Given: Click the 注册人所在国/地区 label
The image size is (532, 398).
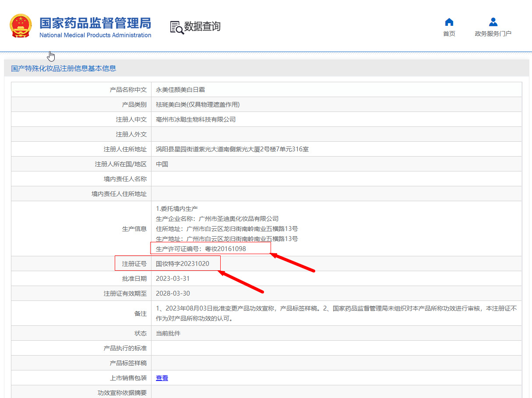Looking at the screenshot, I should [121, 164].
